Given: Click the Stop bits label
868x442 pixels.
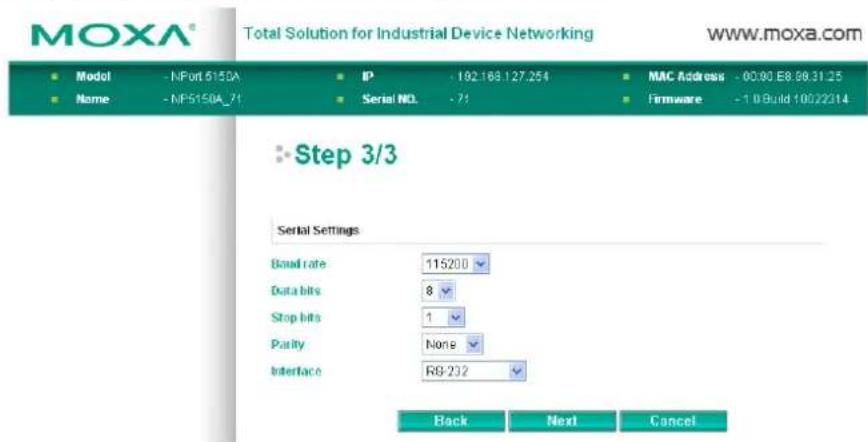Looking at the screenshot, I should pyautogui.click(x=296, y=317).
